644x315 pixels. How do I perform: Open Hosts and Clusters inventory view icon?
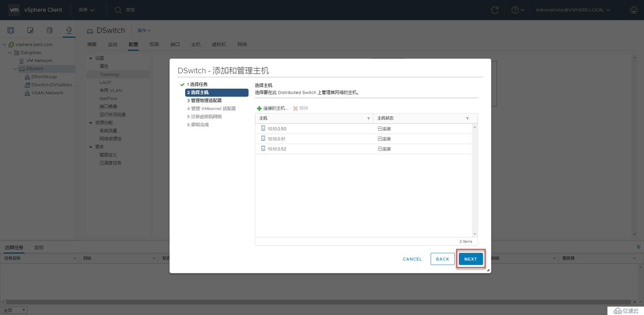point(11,31)
